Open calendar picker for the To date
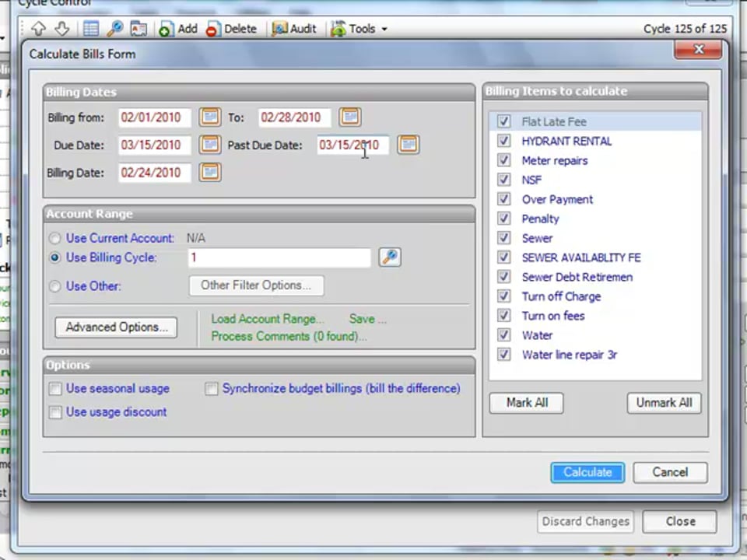The width and height of the screenshot is (747, 560). [350, 117]
